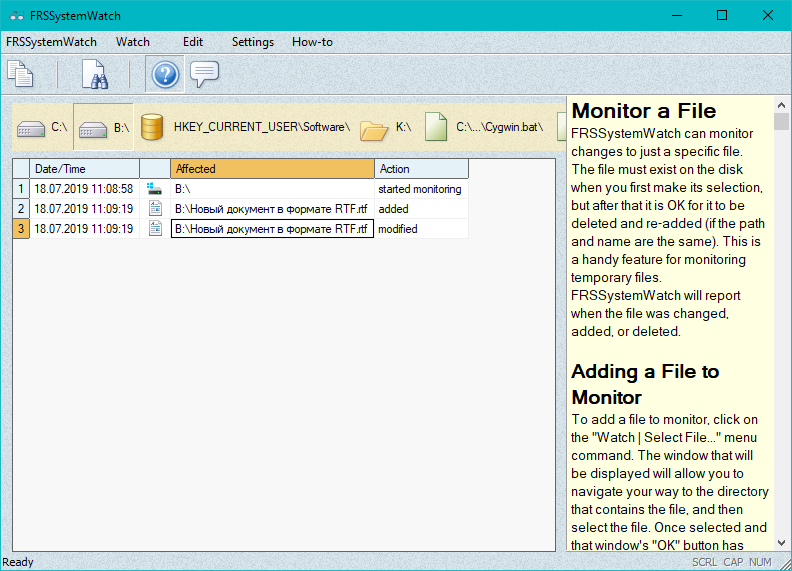Click the Affected column header
The image size is (792, 571).
tap(272, 169)
